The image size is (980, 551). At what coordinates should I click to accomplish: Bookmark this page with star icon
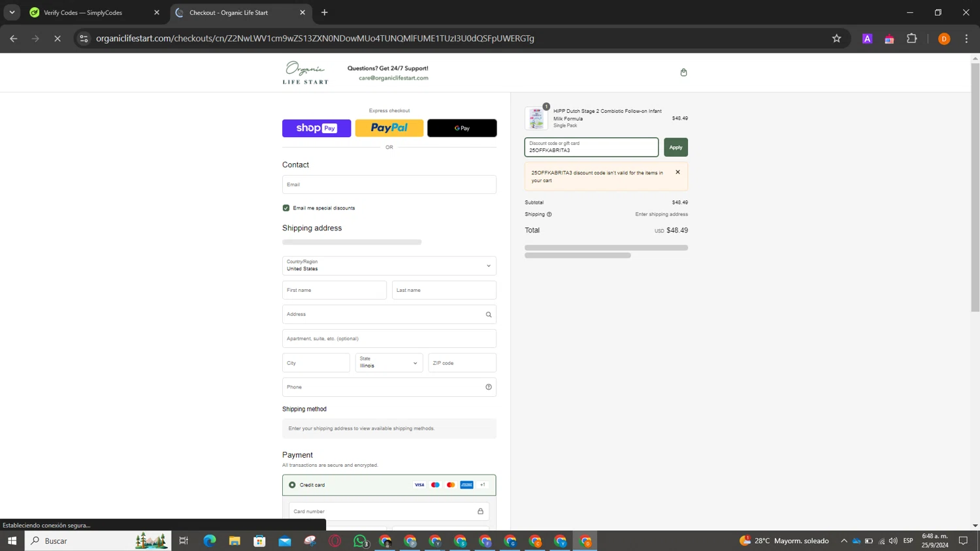click(x=836, y=39)
